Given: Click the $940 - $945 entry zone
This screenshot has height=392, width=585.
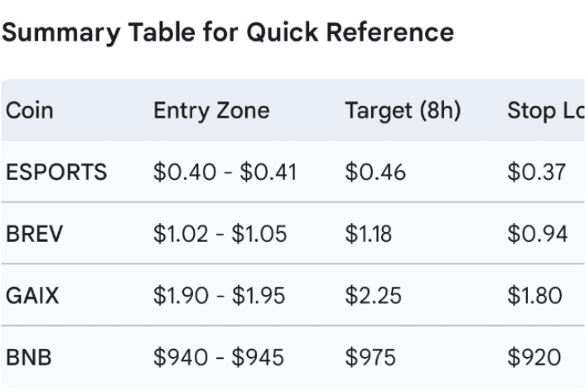Looking at the screenshot, I should 219,358.
